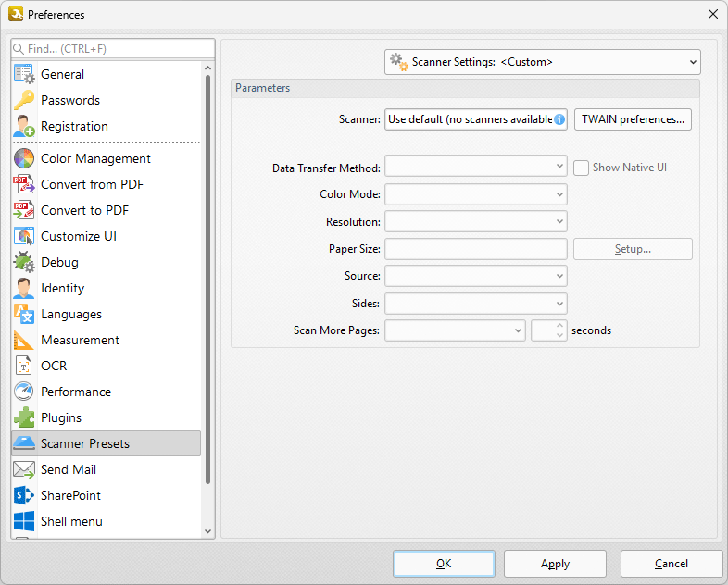Click the Scanner Settings gears icon
728x585 pixels.
(399, 62)
